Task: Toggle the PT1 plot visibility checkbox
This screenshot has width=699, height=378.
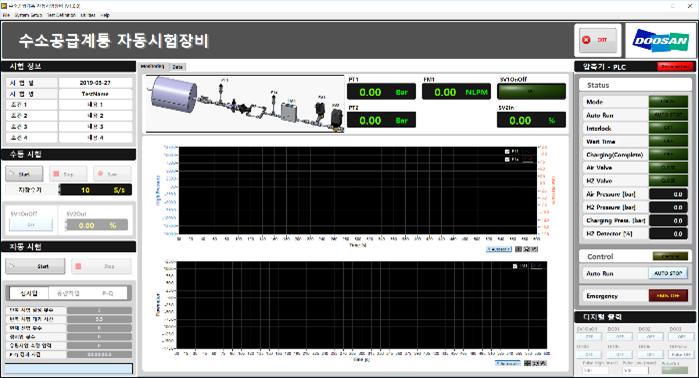Action: (507, 152)
